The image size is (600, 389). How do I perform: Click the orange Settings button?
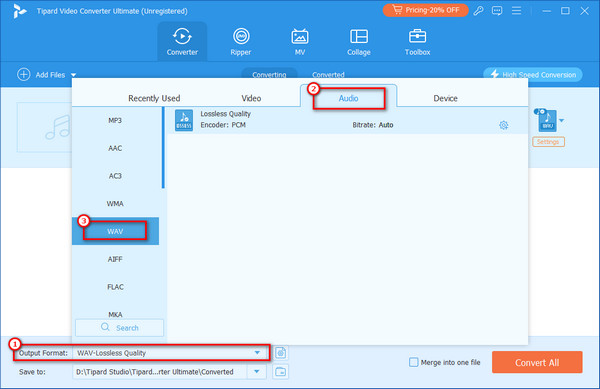(548, 142)
